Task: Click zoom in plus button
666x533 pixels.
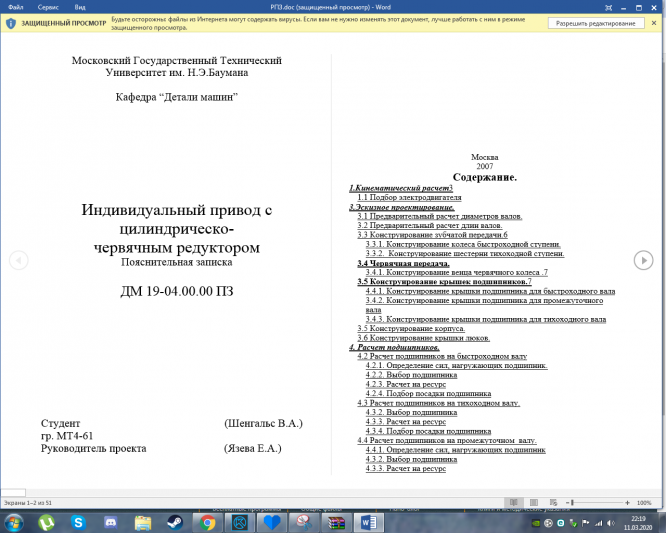Action: 627,503
